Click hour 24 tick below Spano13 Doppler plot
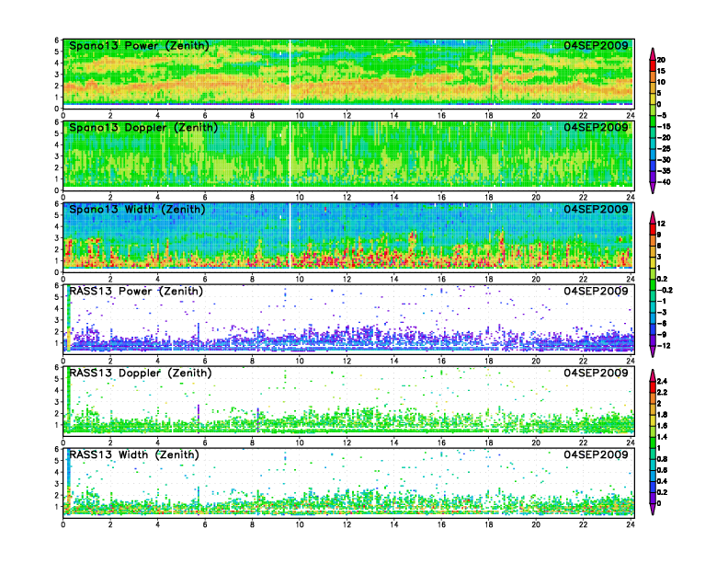Screen dimensions: 728x563 (630, 198)
